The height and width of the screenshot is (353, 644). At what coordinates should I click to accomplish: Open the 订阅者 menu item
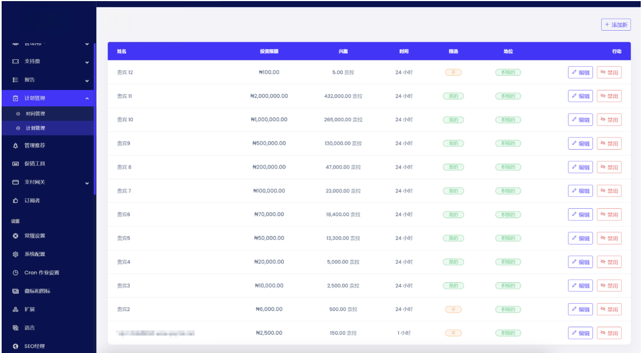click(48, 201)
